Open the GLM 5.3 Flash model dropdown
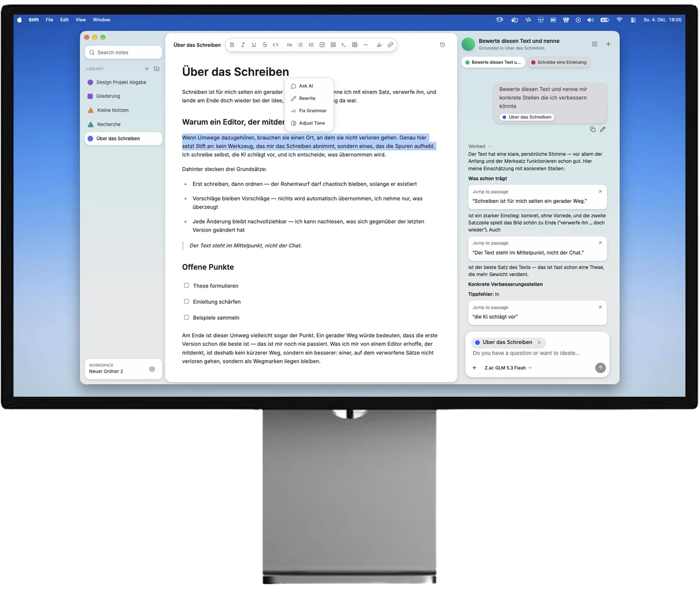 tap(508, 368)
